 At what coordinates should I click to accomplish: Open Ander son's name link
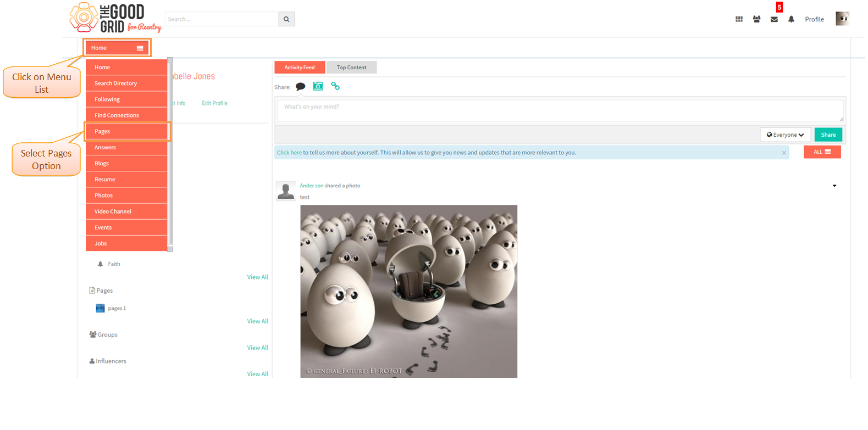point(311,186)
